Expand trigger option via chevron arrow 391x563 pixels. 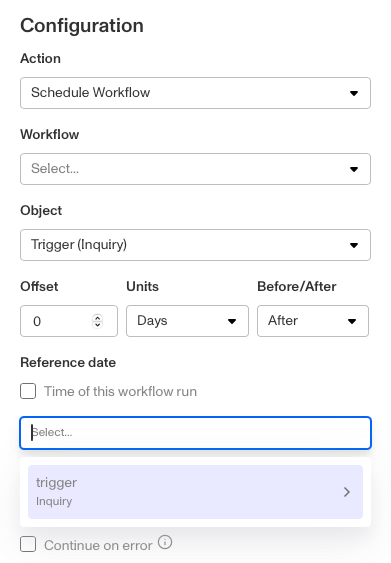pyautogui.click(x=346, y=492)
